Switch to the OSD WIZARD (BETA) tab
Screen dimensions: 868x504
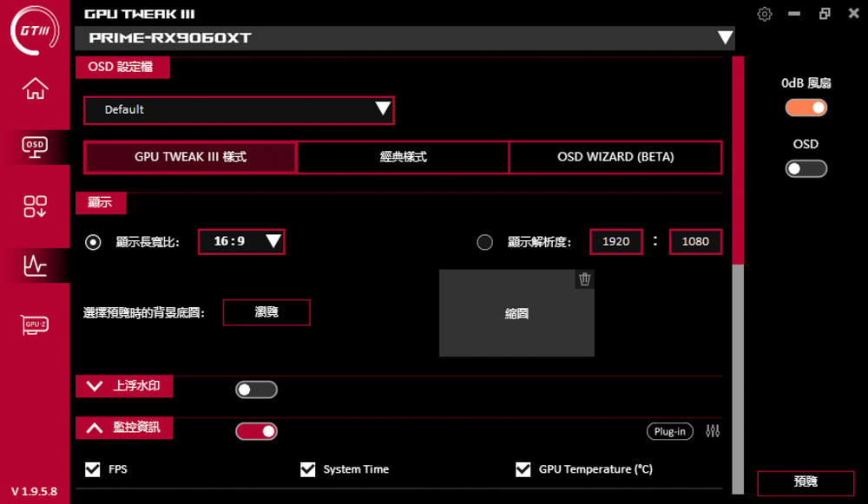[615, 157]
